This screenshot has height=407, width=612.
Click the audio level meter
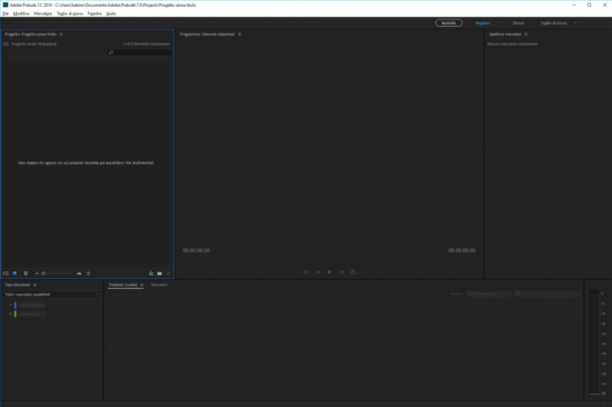point(594,343)
